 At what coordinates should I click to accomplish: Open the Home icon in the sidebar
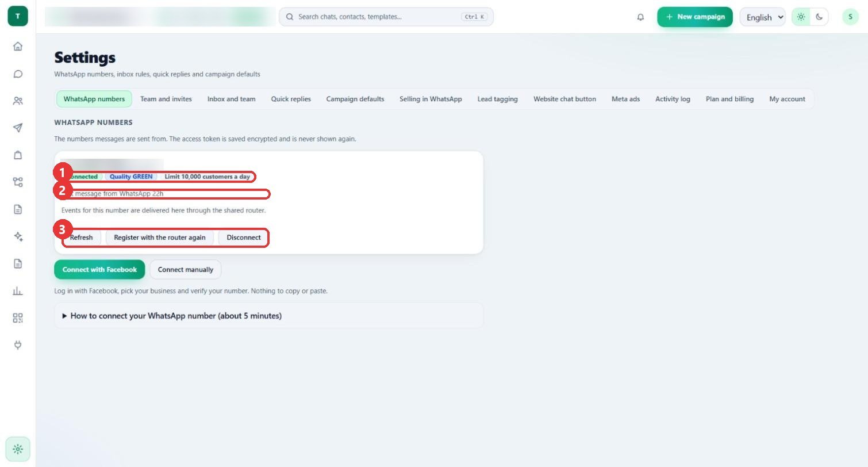pyautogui.click(x=18, y=47)
